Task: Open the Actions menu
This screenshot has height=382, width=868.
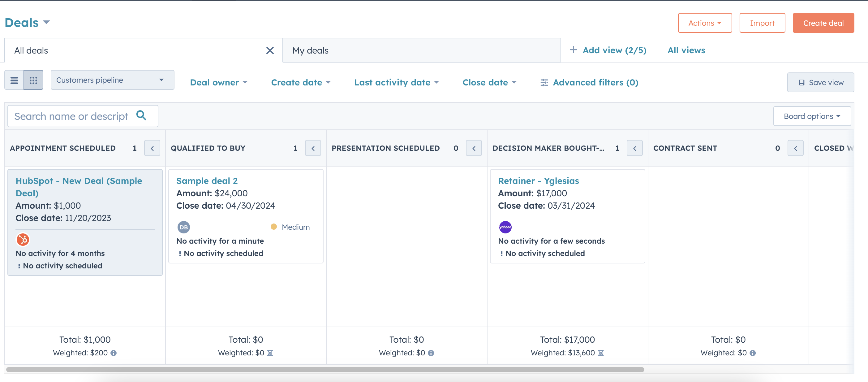Action: [x=705, y=23]
